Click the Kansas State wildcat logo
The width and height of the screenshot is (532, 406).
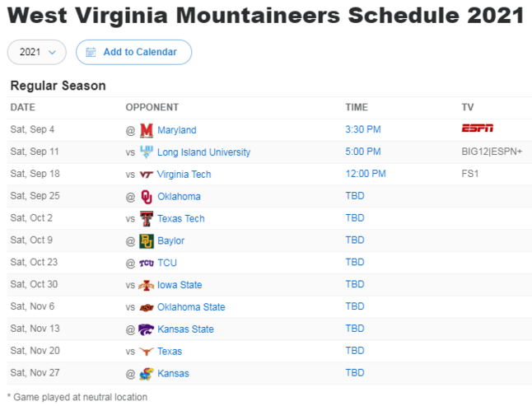pos(147,329)
